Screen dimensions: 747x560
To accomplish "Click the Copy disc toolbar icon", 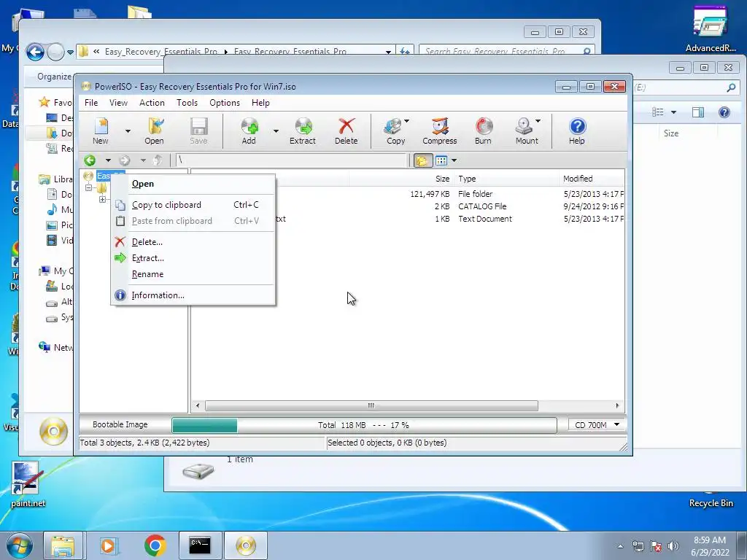I will [x=395, y=131].
